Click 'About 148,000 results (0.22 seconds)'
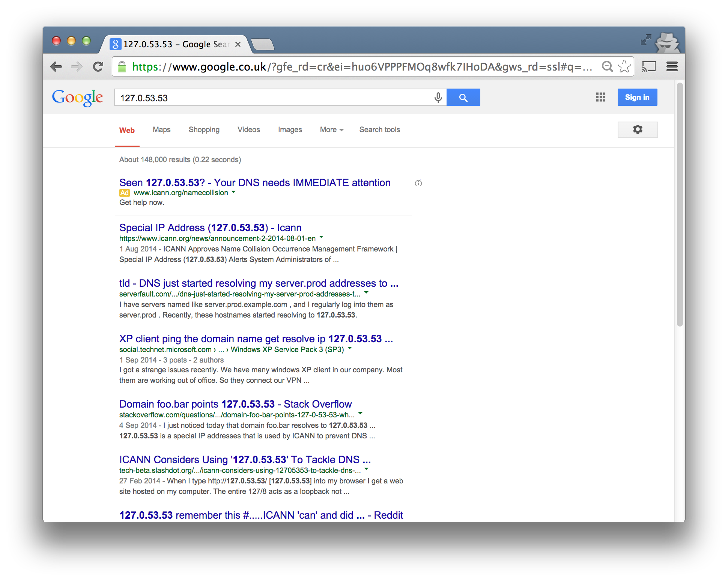728x581 pixels. (x=180, y=160)
